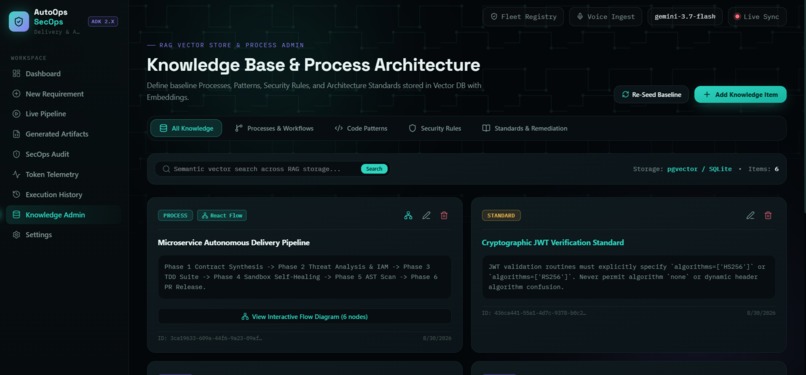
Task: Click the Phase 1 Contract Synthesis description
Action: [304, 277]
